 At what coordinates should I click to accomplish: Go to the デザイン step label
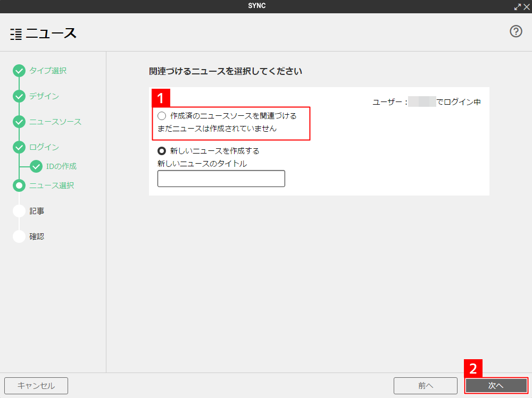(44, 96)
